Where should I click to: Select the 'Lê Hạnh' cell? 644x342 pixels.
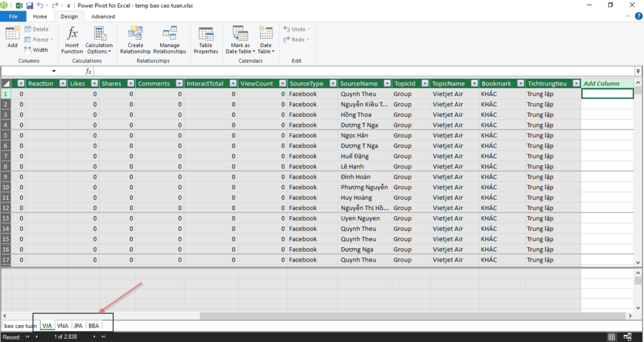[x=365, y=166]
